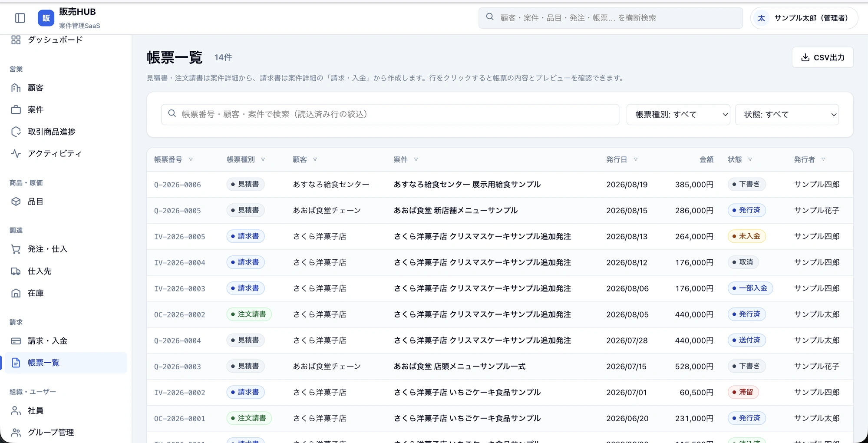This screenshot has height=443, width=868.
Task: Go to ダッシュボード in the sidebar
Action: [66, 40]
